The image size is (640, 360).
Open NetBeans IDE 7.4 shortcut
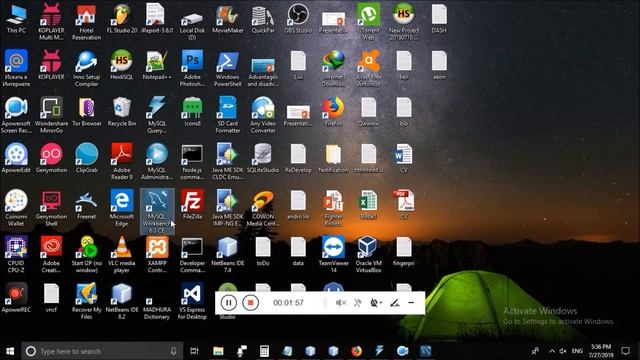[227, 254]
